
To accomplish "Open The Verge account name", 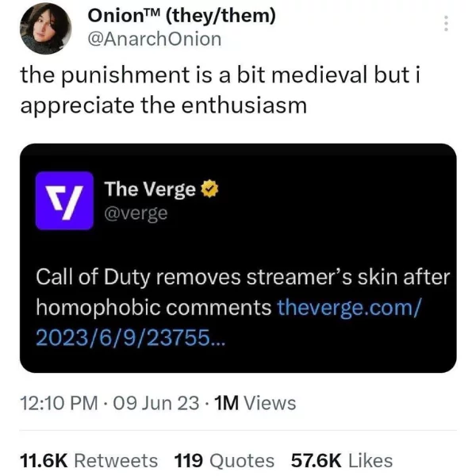I will [x=150, y=190].
